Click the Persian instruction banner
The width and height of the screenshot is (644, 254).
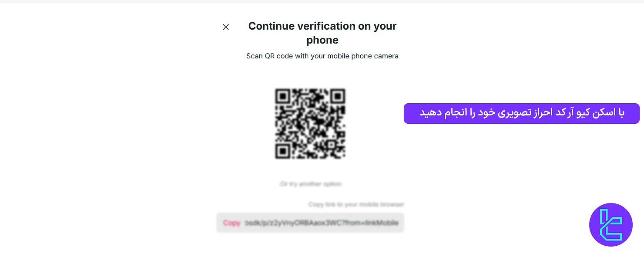[521, 113]
